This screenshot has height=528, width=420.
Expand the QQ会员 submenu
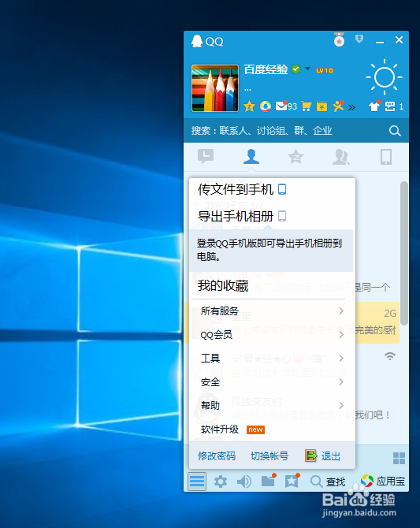[x=272, y=335]
